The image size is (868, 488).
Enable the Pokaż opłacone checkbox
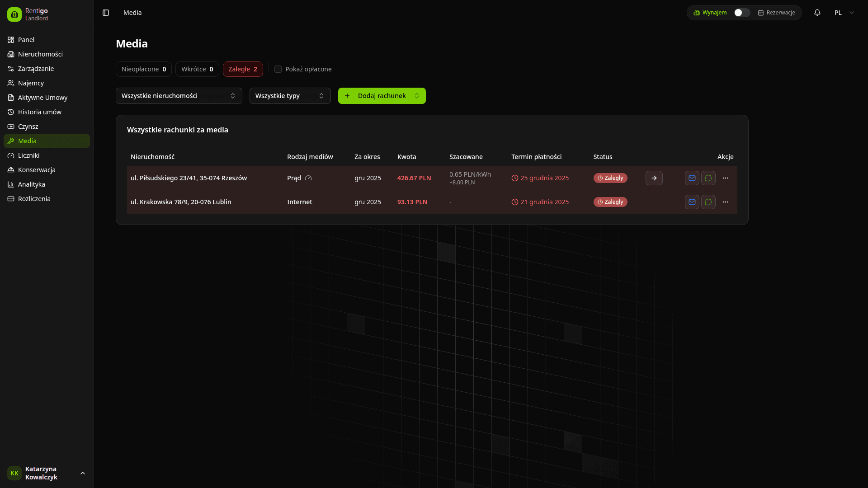click(x=278, y=69)
